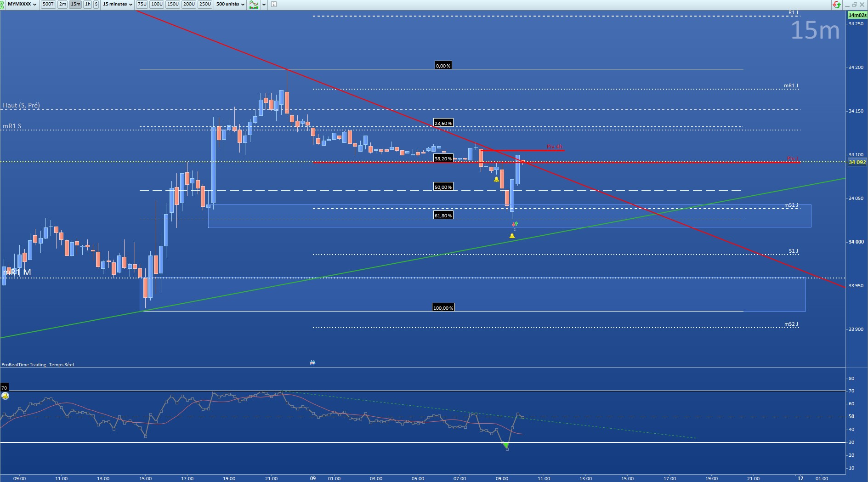This screenshot has height=482, width=868.
Task: Click the bell alert icon on RSI panel
Action: point(5,396)
